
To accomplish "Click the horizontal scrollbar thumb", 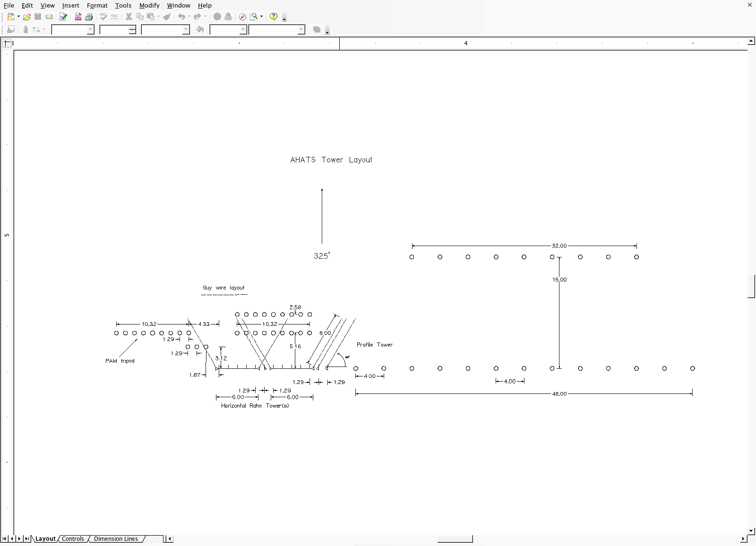I will coord(455,538).
